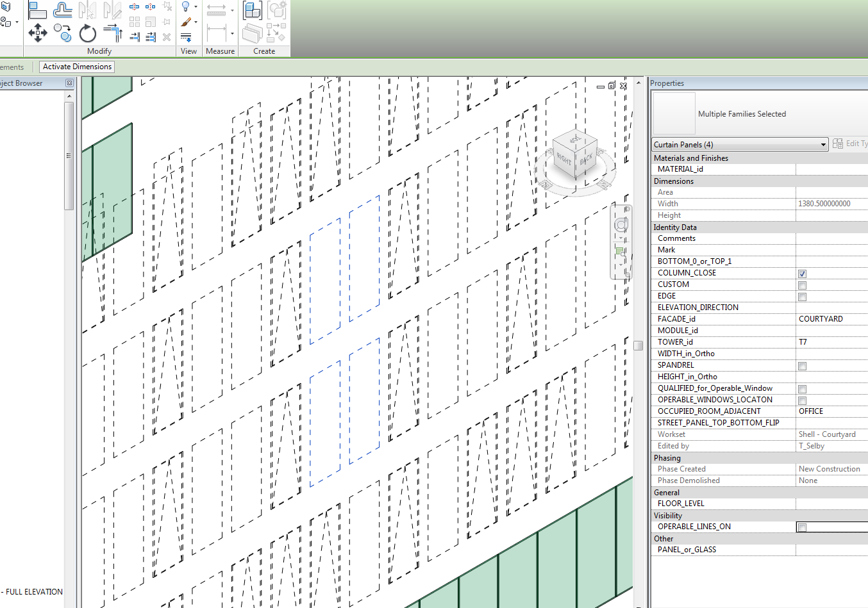Click the Create Assembly icon
Screen dimensions: 868x608
pos(253,10)
